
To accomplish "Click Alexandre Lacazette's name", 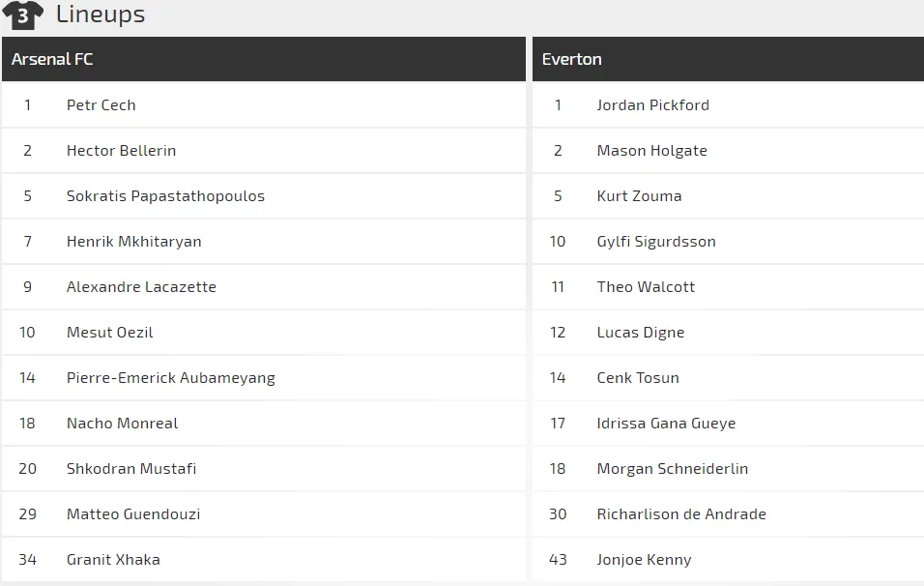I will [141, 287].
